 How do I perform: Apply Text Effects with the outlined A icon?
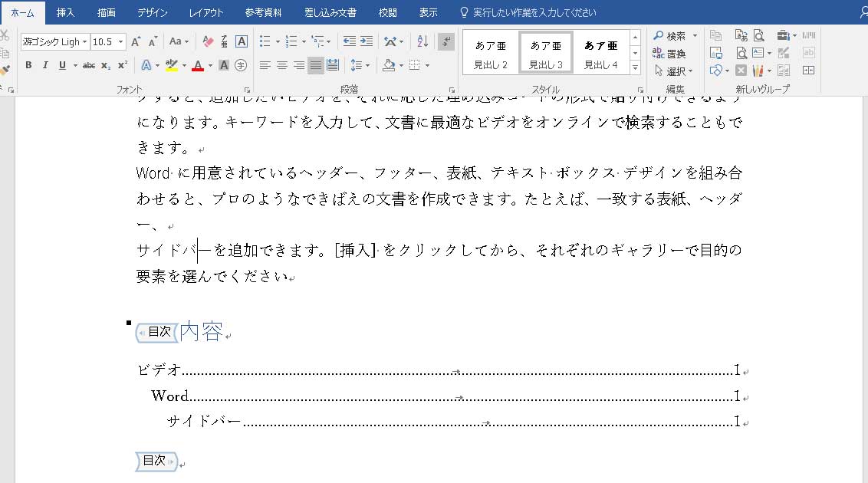click(146, 65)
